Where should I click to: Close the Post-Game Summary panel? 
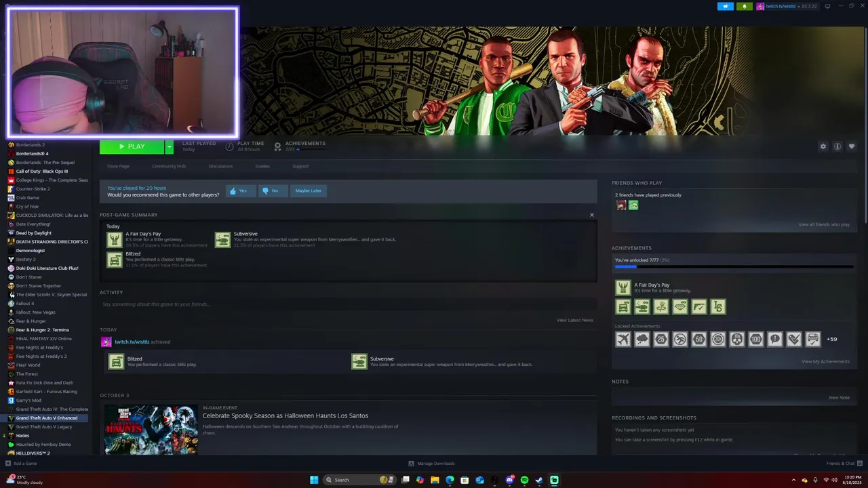pyautogui.click(x=592, y=215)
